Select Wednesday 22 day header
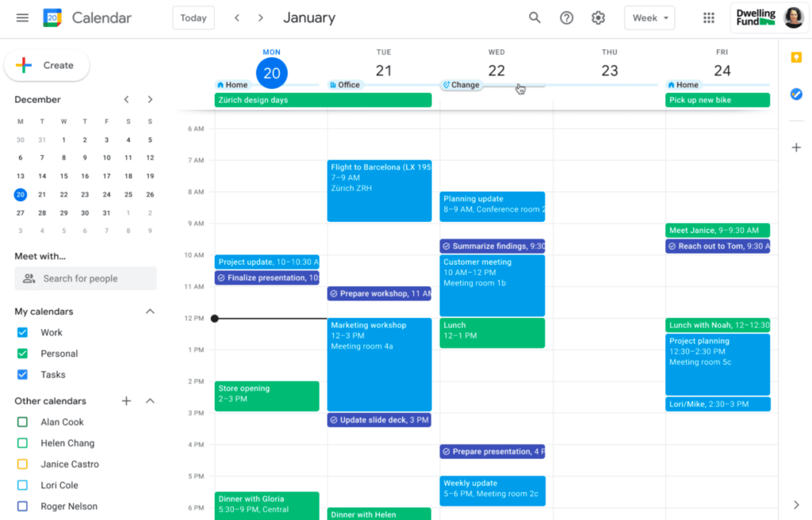This screenshot has height=520, width=812. click(496, 71)
